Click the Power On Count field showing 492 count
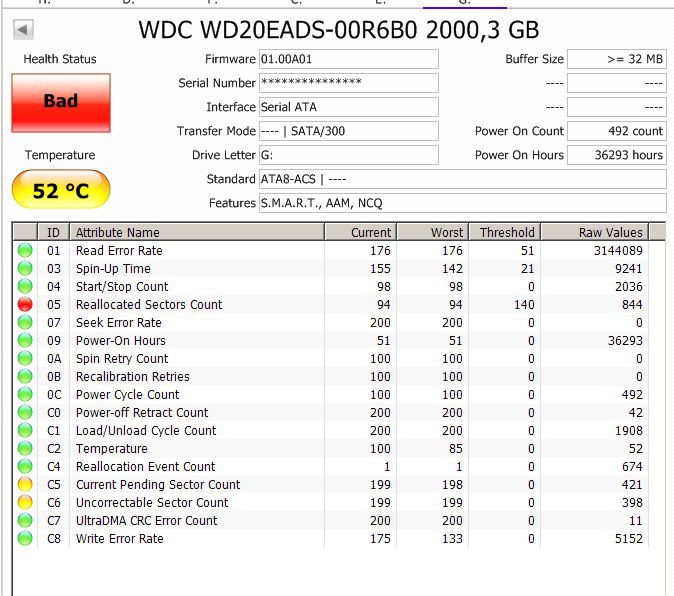Viewport: 674px width, 596px height. point(617,131)
